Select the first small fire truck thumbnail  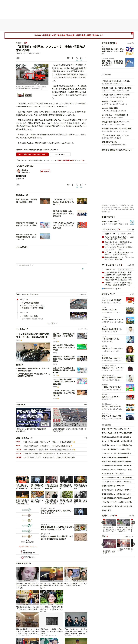[21, 95]
